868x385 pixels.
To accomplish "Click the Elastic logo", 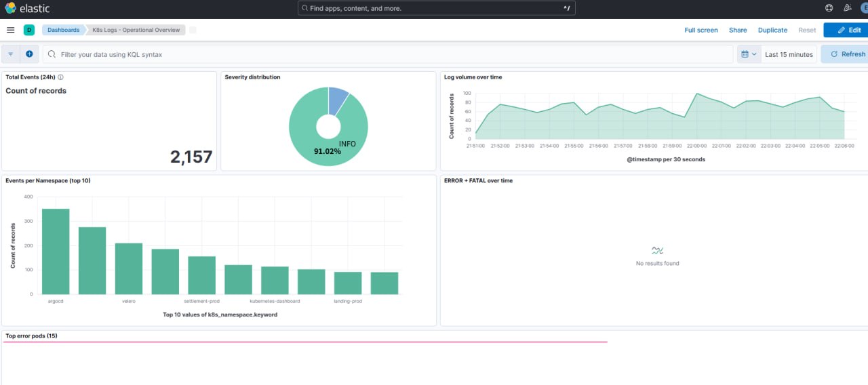I will [x=27, y=8].
